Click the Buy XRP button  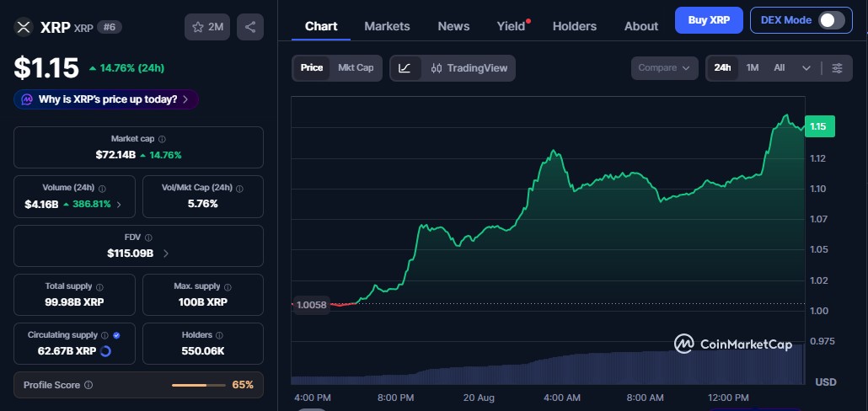click(709, 20)
